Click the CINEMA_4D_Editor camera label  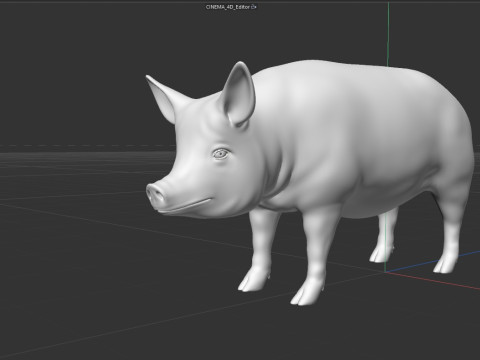coord(228,7)
